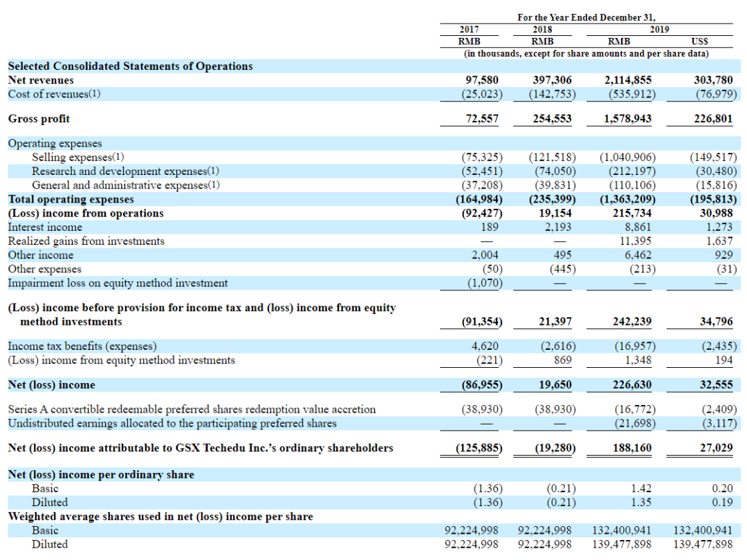The height and width of the screenshot is (560, 747).
Task: Click the Gross profit row label
Action: [x=39, y=119]
